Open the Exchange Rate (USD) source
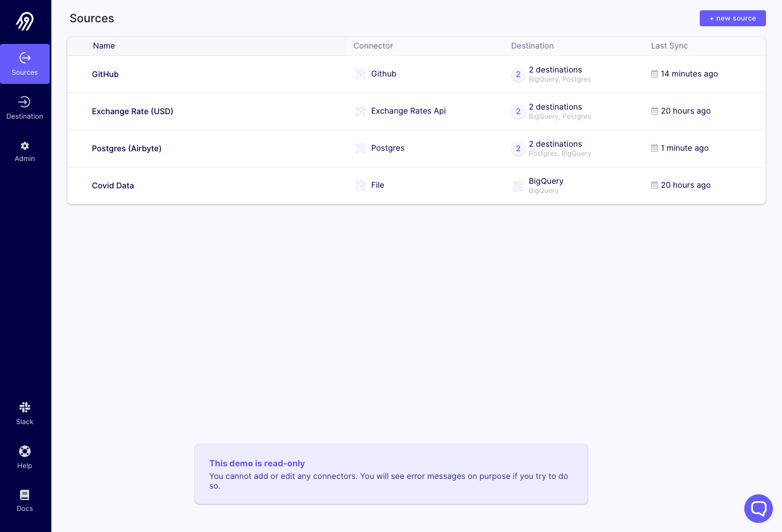 (x=133, y=111)
